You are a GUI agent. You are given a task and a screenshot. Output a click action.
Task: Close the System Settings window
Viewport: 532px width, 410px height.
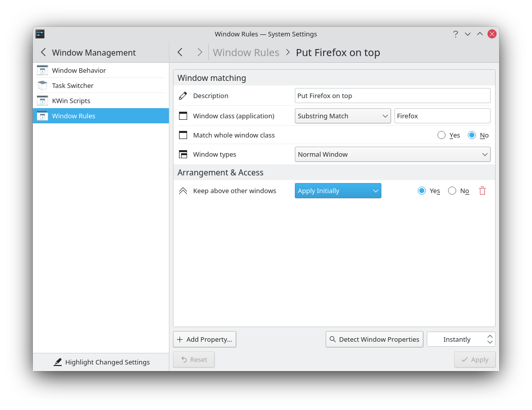(x=492, y=34)
